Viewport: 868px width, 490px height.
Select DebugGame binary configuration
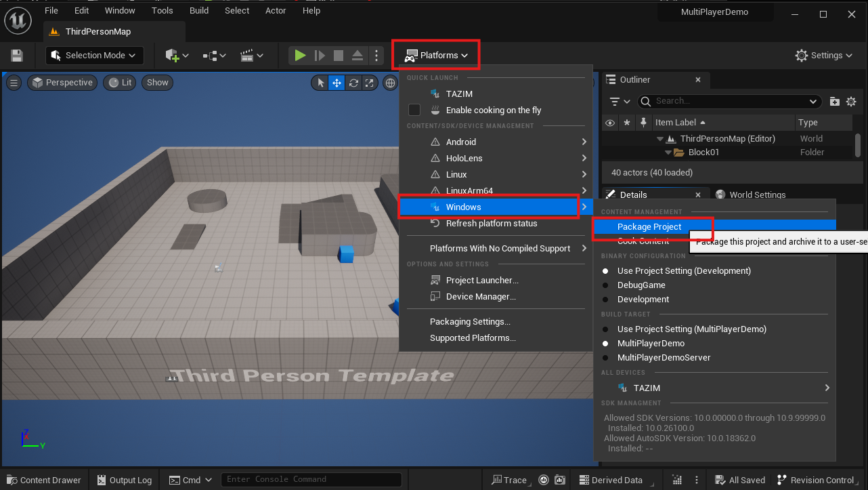641,285
